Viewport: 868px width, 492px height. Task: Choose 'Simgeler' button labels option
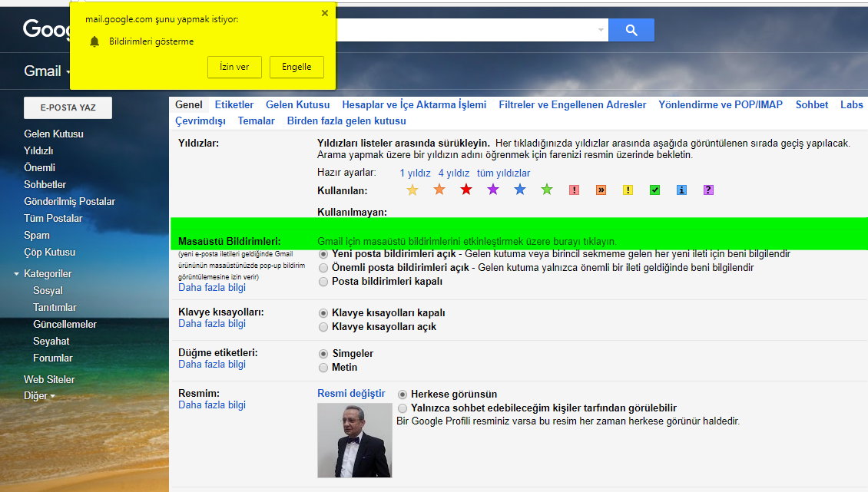tap(323, 354)
